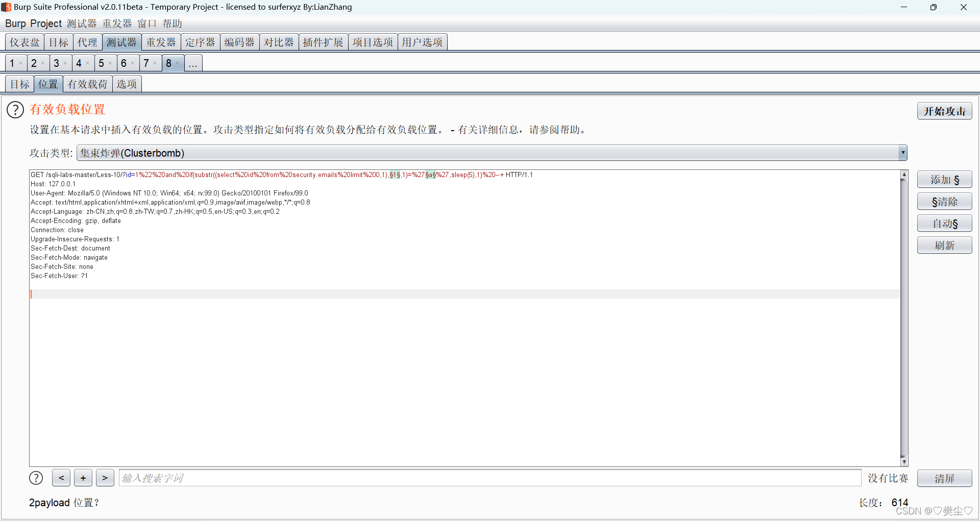Click 开始攻击 button
980x521 pixels.
click(x=944, y=111)
